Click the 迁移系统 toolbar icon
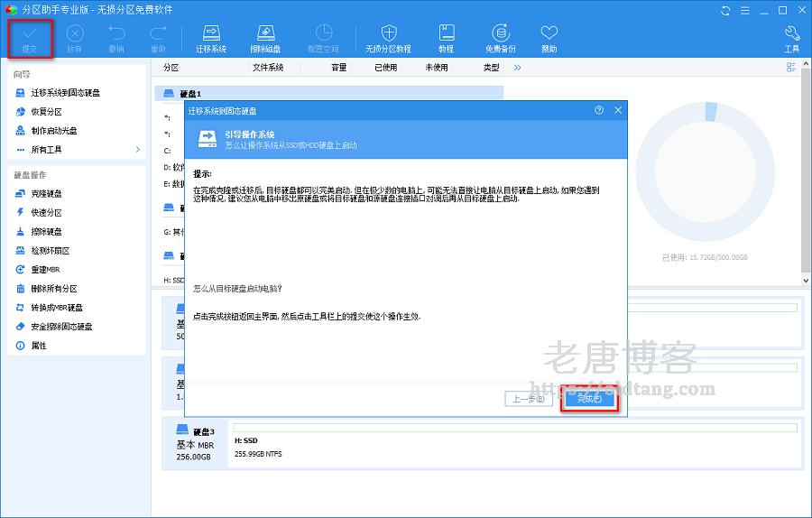Screen dimensions: 812x518 pos(210,37)
